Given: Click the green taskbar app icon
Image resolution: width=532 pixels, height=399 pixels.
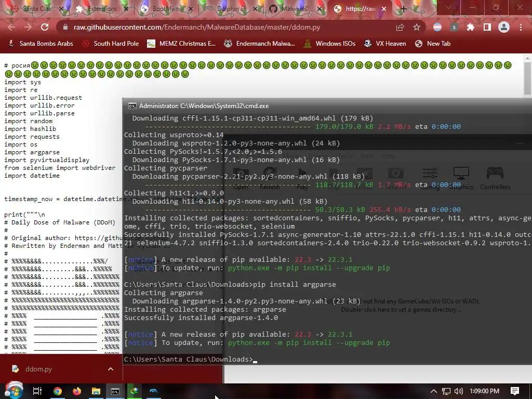Looking at the screenshot, I should 135,391.
